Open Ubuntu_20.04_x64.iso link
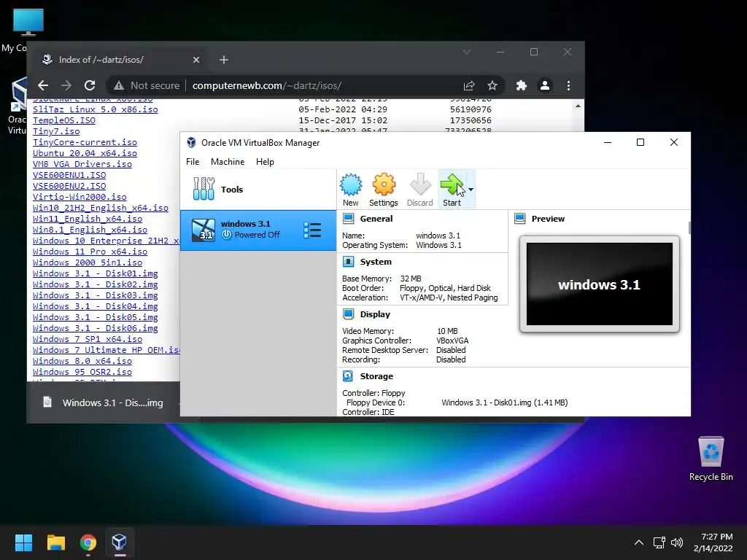The image size is (747, 560). coord(85,153)
